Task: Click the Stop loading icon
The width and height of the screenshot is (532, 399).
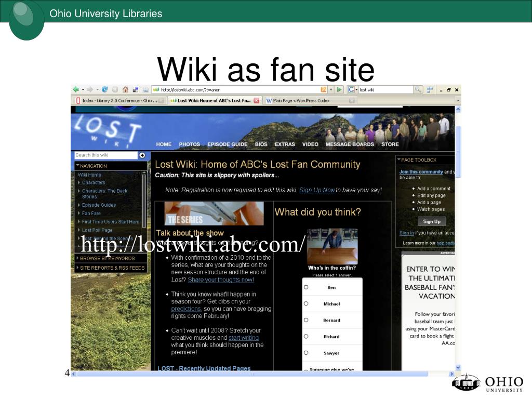Action: [x=115, y=89]
